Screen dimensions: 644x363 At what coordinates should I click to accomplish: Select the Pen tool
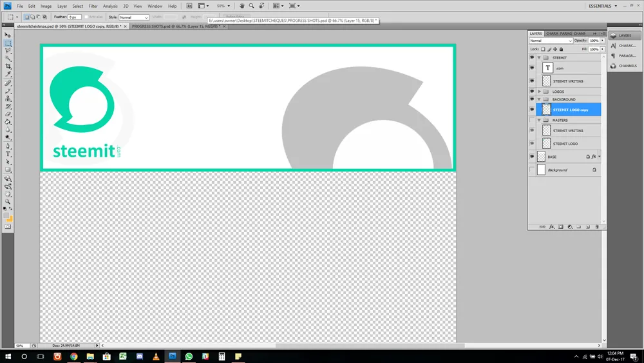(8, 146)
